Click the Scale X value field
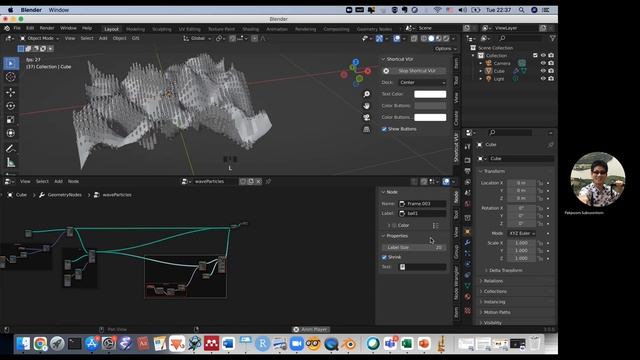 point(521,243)
